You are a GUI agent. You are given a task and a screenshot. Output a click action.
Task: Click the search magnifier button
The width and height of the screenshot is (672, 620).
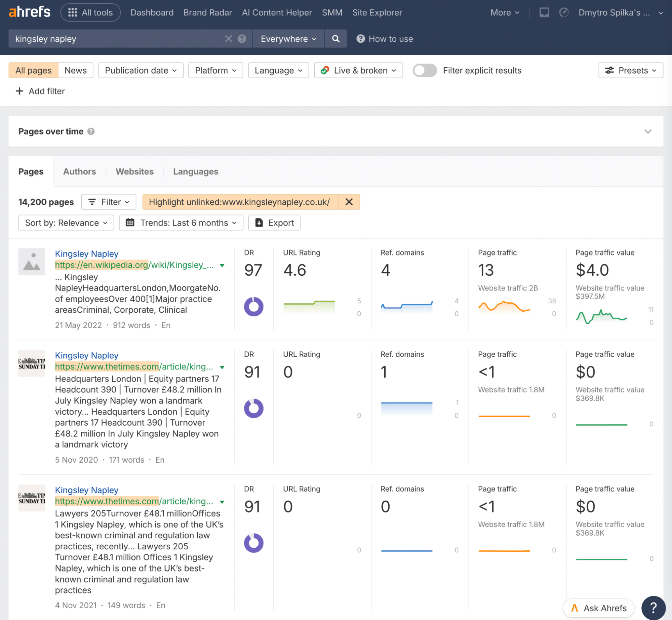[335, 39]
